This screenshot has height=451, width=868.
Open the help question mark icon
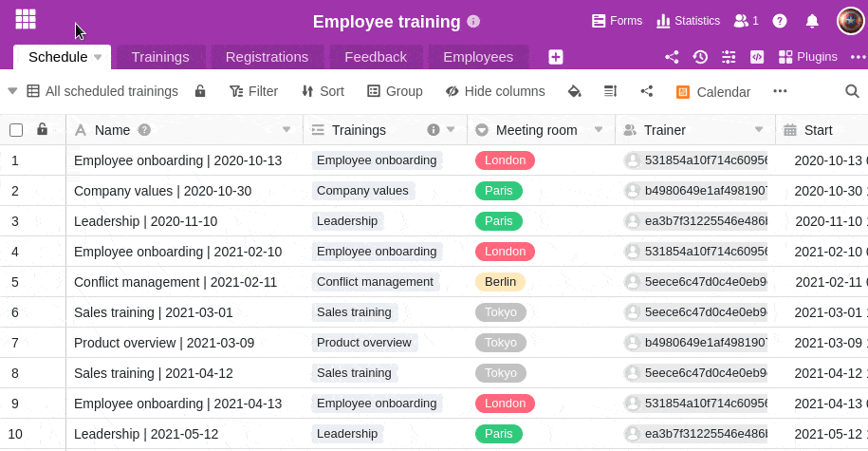tap(780, 21)
